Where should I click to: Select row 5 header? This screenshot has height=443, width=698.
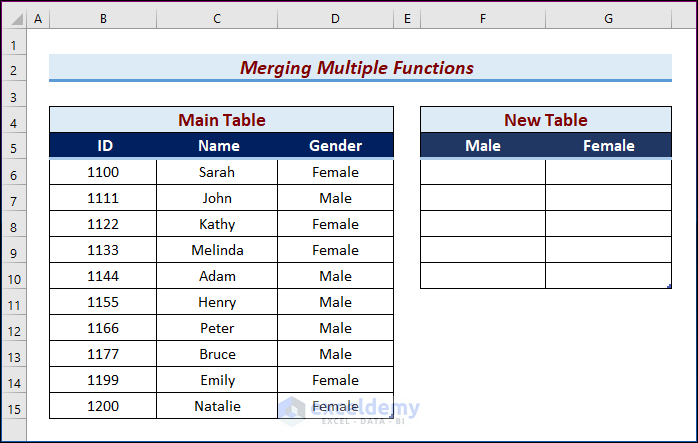click(14, 148)
